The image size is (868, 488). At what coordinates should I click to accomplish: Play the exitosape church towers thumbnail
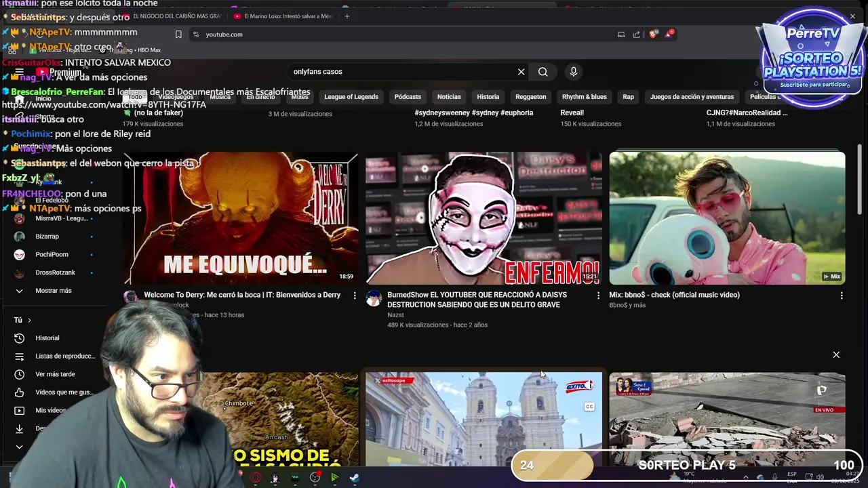(484, 419)
